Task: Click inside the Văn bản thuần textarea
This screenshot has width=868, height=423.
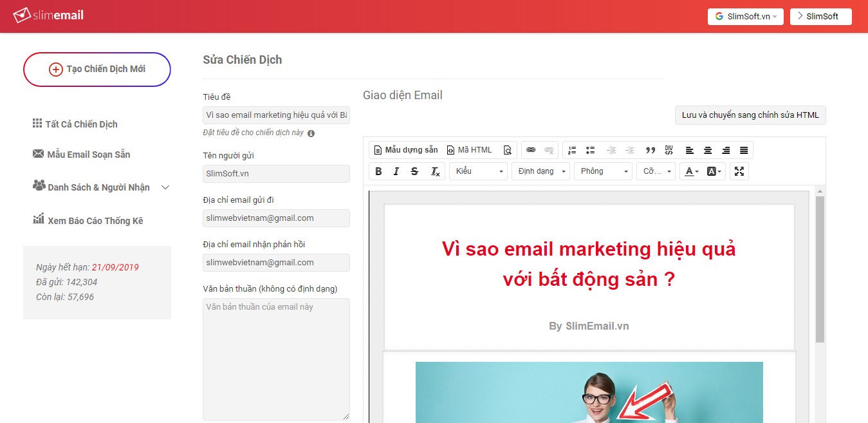Action: [x=276, y=357]
